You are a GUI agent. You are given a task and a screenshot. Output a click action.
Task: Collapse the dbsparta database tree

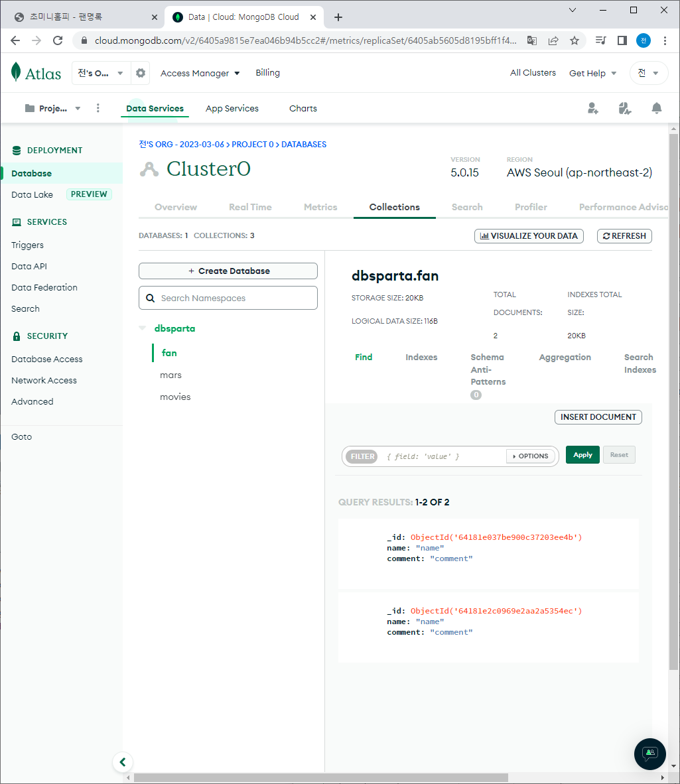tap(143, 328)
